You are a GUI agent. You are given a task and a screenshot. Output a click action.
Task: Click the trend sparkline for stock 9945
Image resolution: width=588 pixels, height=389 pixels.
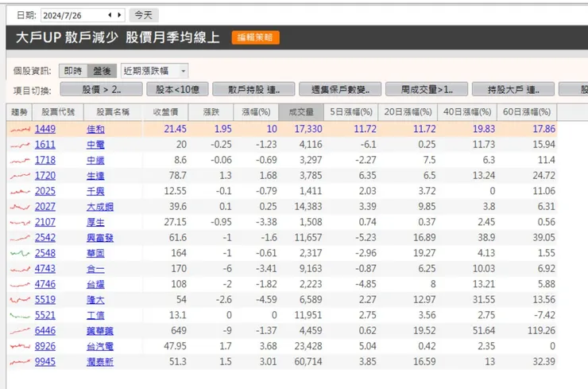click(20, 362)
